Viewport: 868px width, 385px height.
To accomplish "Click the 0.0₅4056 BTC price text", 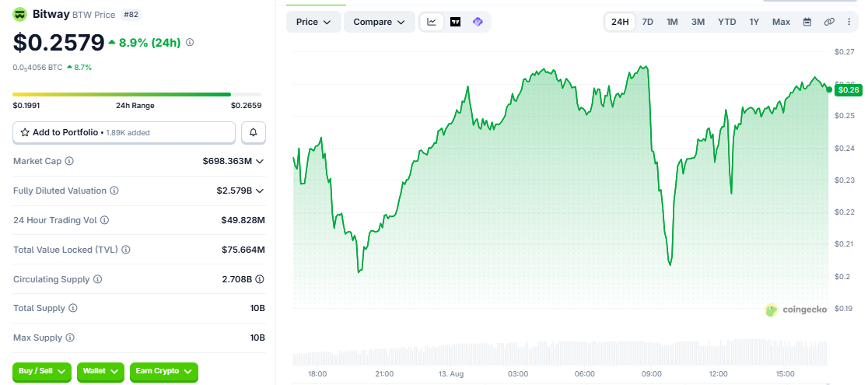I will coord(37,68).
